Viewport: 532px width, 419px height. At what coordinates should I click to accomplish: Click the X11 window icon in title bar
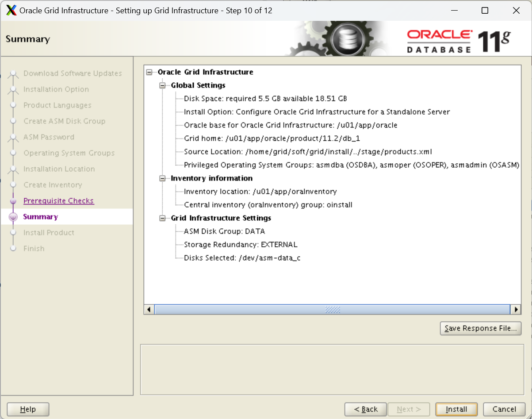pos(11,11)
